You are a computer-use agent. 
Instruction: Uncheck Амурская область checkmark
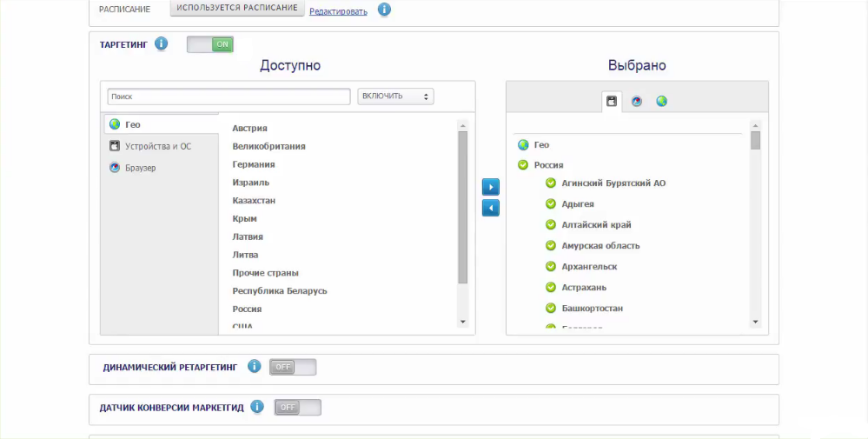click(550, 245)
